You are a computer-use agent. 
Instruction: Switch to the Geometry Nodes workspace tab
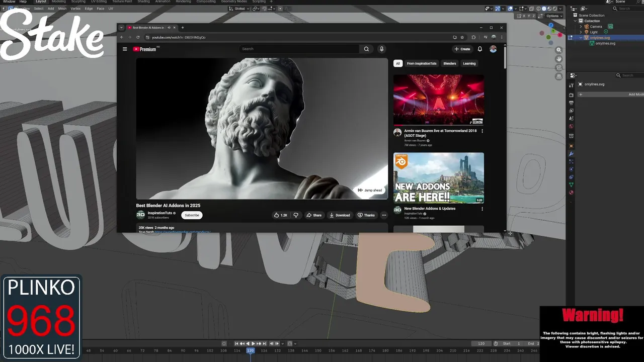234,2
